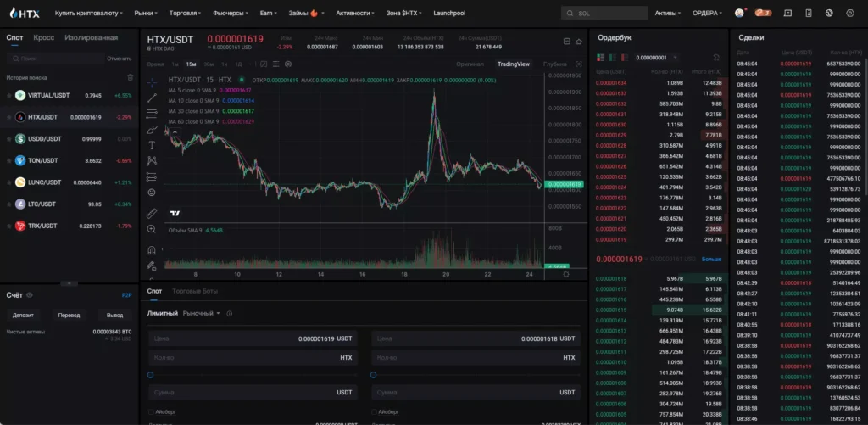Screen dimensions: 868x425
Task: Click the Вывод button
Action: click(114, 315)
